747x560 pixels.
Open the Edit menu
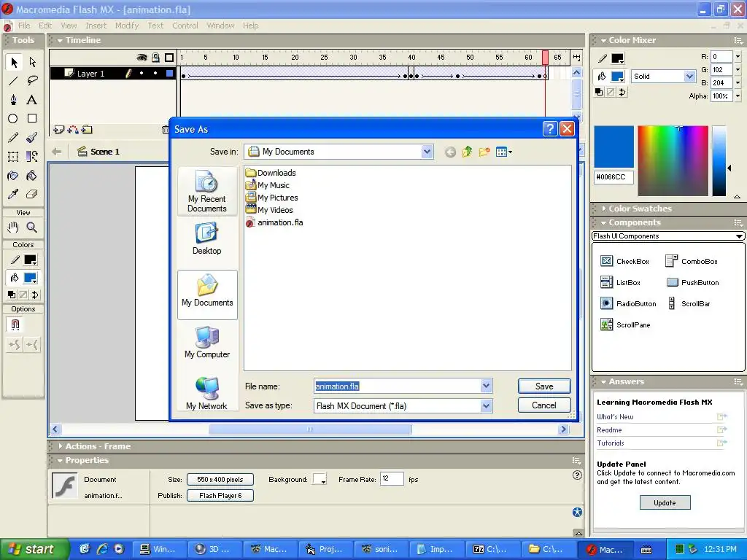click(45, 26)
